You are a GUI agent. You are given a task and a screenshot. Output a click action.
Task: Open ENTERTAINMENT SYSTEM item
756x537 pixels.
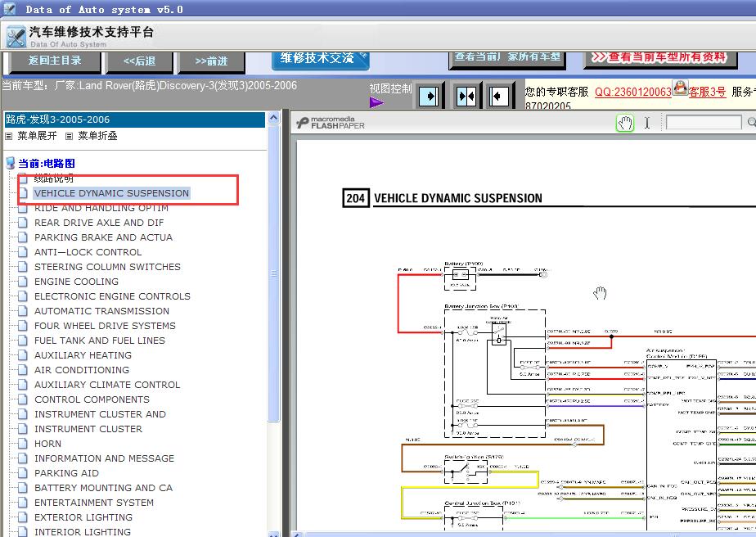point(93,503)
